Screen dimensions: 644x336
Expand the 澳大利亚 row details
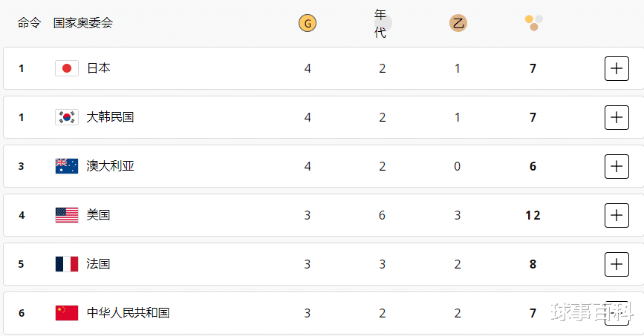click(x=617, y=166)
